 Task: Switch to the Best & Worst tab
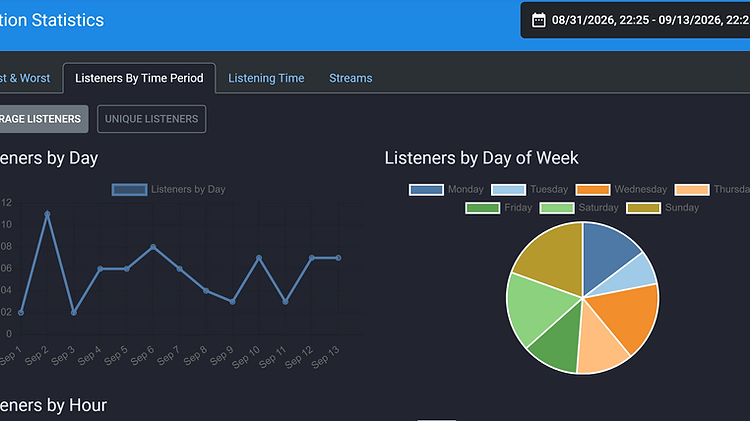coord(25,78)
